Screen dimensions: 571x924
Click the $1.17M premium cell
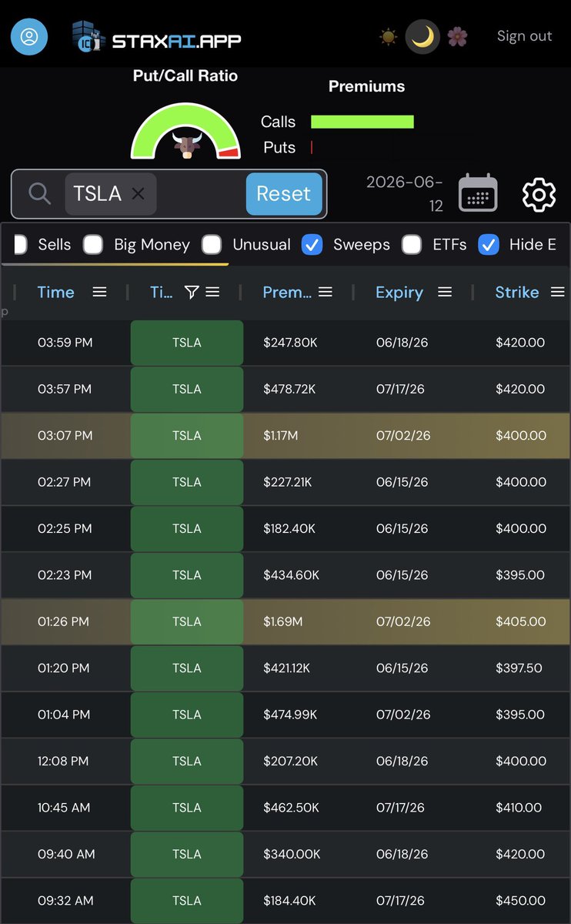click(x=280, y=436)
